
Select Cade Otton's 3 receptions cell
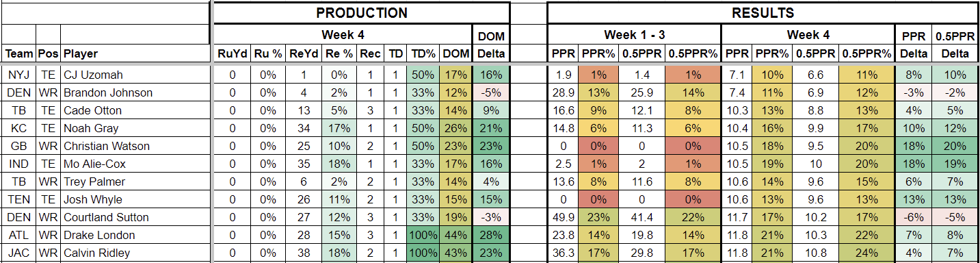371,110
